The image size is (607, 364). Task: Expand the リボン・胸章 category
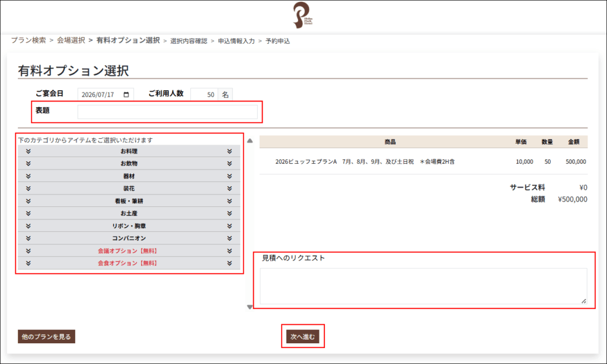129,226
